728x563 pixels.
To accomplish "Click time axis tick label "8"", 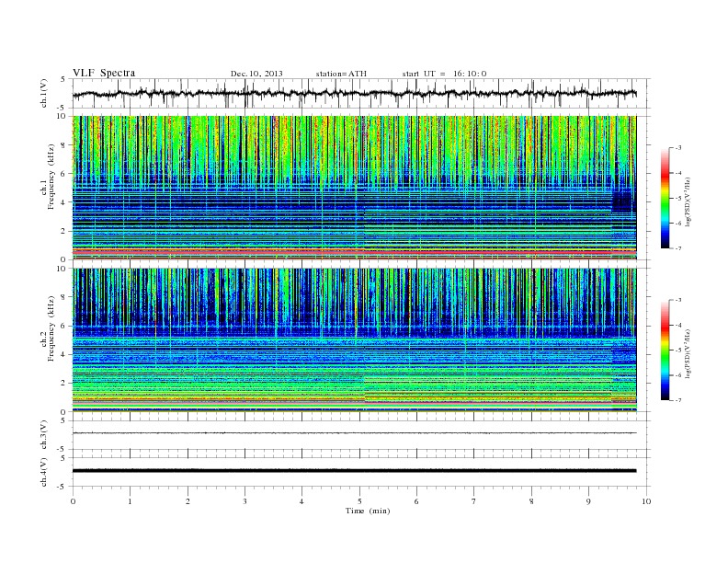I will (531, 501).
